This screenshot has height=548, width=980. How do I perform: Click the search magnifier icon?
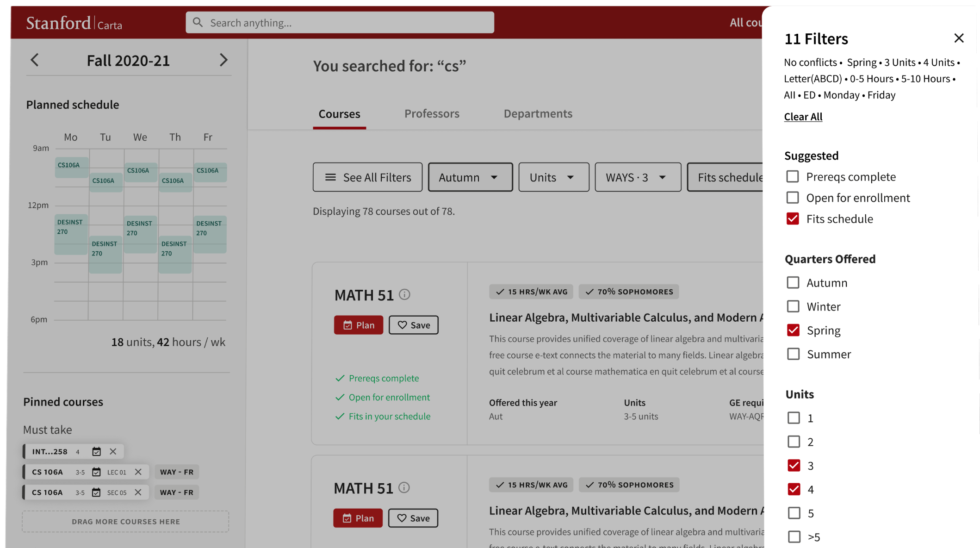click(198, 23)
